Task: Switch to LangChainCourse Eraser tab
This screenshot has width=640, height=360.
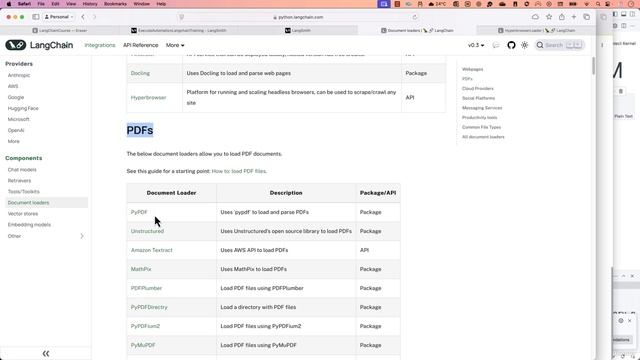Action: tap(60, 30)
